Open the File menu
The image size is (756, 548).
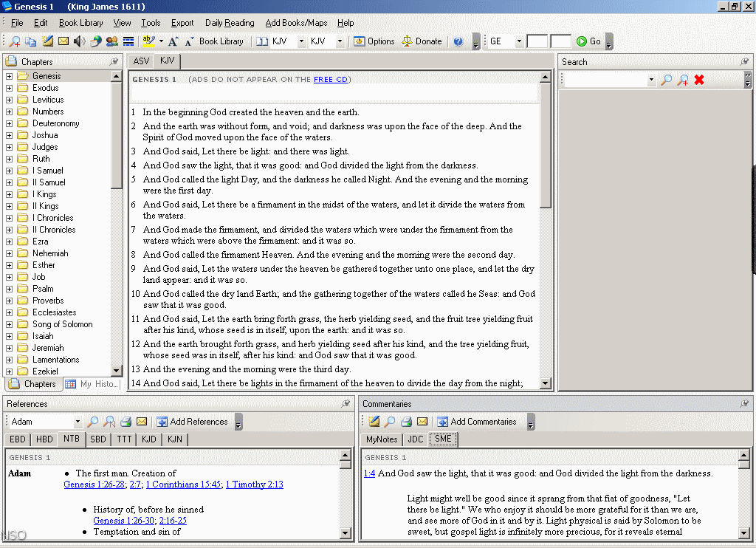(17, 23)
